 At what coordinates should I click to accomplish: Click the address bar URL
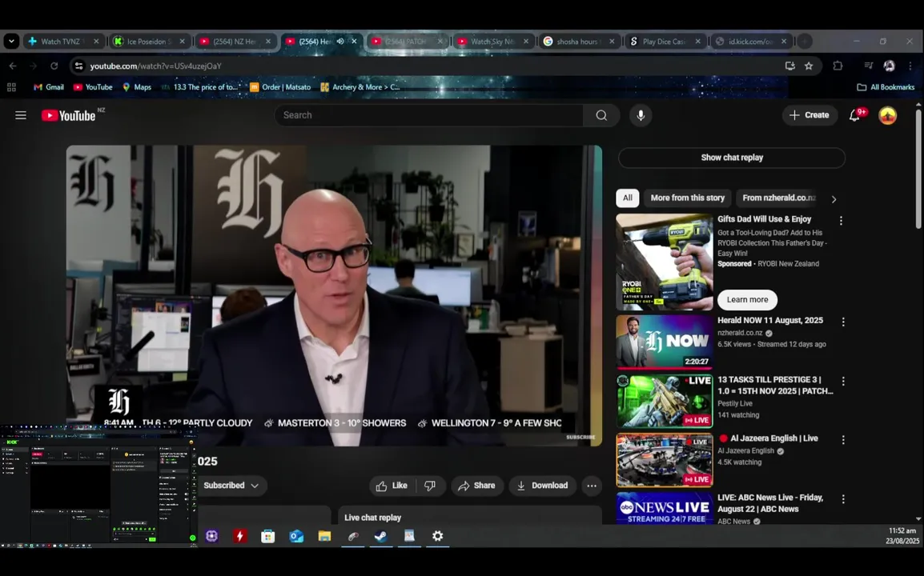[155, 66]
